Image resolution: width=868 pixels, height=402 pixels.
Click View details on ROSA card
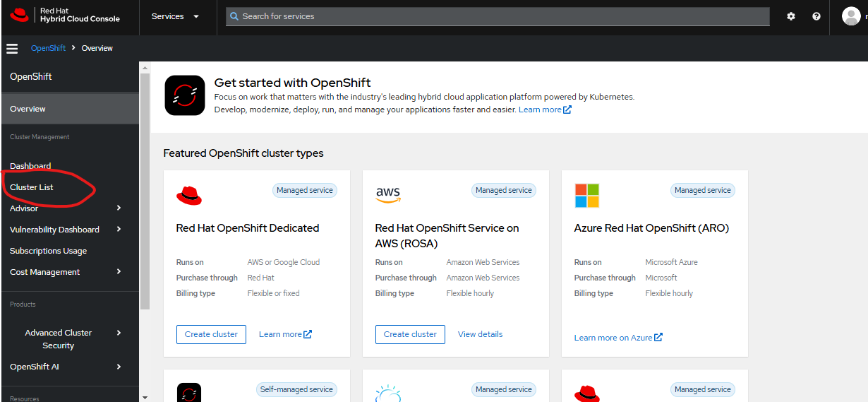[480, 334]
